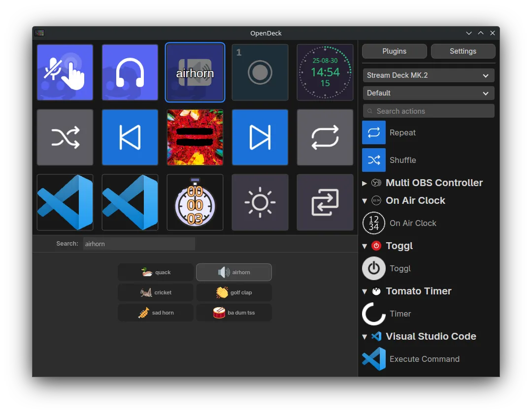
Task: Select the mute microphone key on the deck
Action: (x=65, y=72)
